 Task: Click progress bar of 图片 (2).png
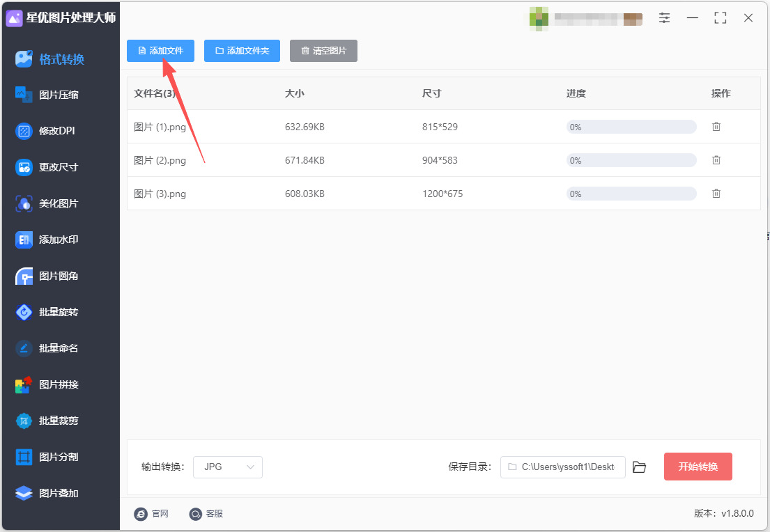(x=631, y=160)
